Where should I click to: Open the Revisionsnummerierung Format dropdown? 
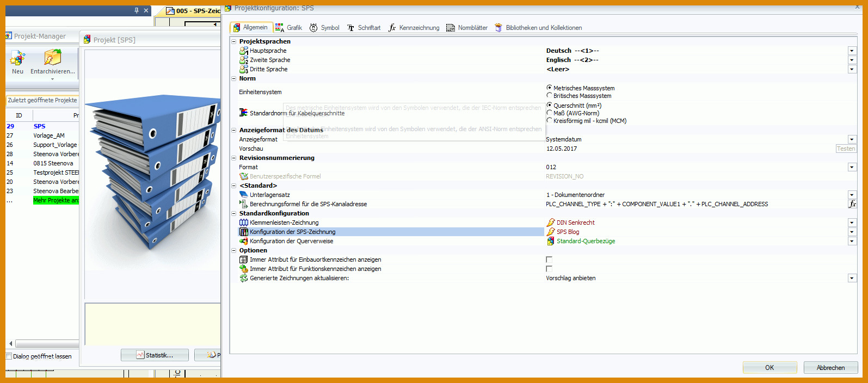(852, 167)
